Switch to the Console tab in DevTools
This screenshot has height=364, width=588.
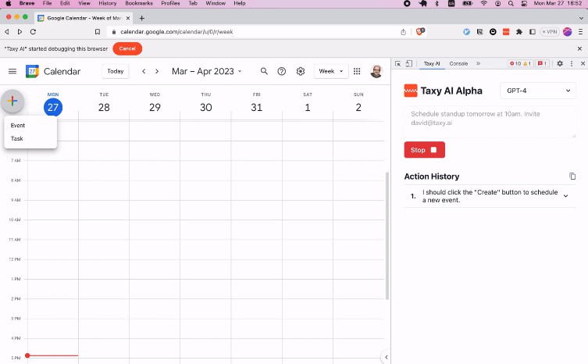458,63
